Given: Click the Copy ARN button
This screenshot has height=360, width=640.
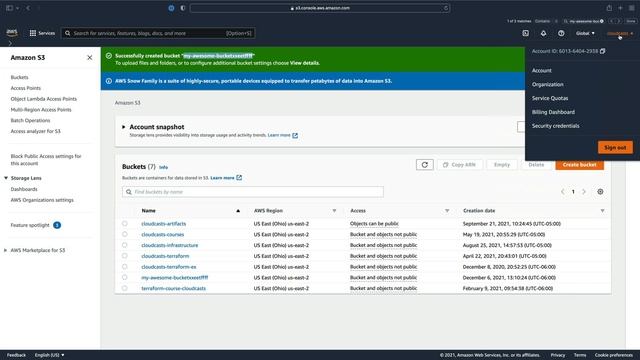Looking at the screenshot, I should tap(460, 164).
